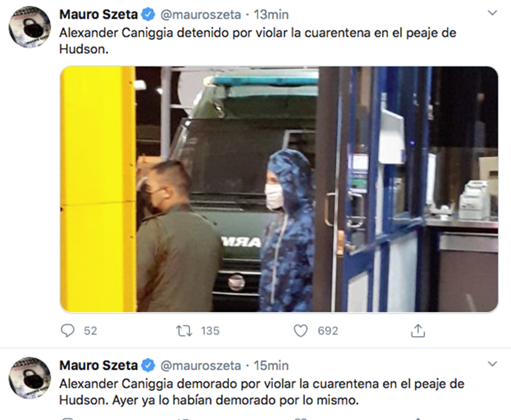Open the share icon under the first tweet
The image size is (511, 420).
(x=418, y=331)
